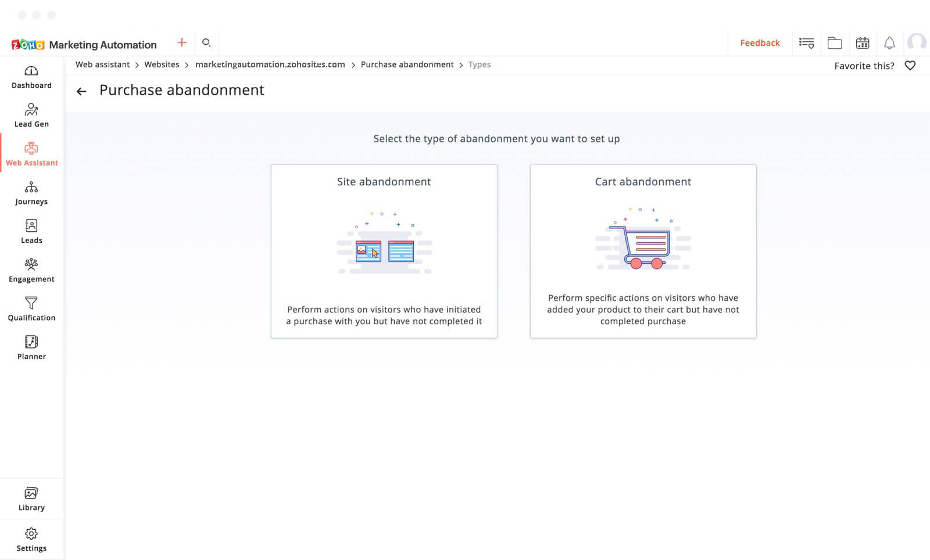The height and width of the screenshot is (560, 930).
Task: Open Engagement section in sidebar
Action: click(x=31, y=271)
